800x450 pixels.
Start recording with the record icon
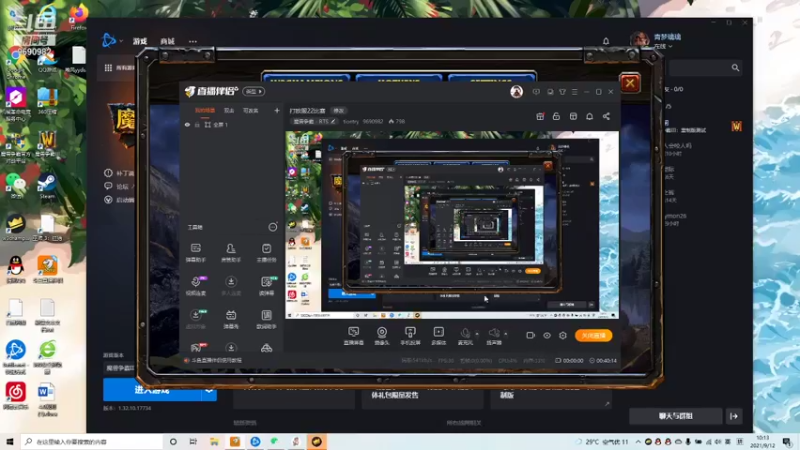(530, 335)
